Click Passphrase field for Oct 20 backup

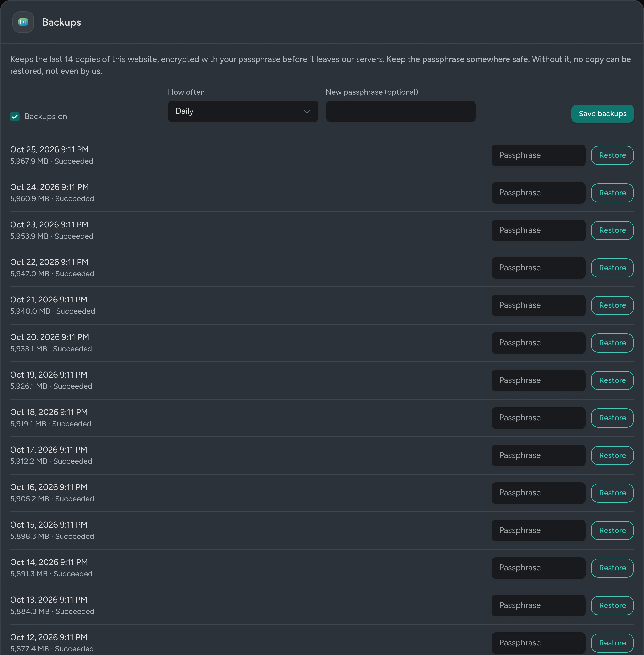(538, 343)
